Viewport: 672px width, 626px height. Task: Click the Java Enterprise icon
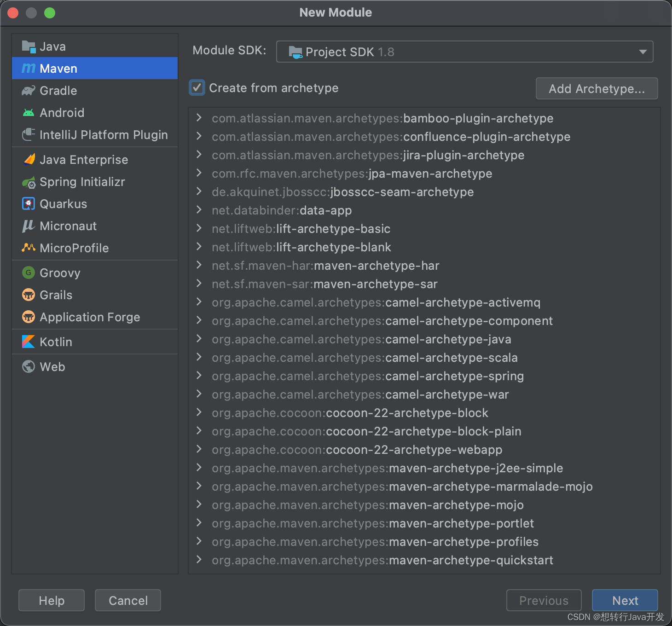29,159
